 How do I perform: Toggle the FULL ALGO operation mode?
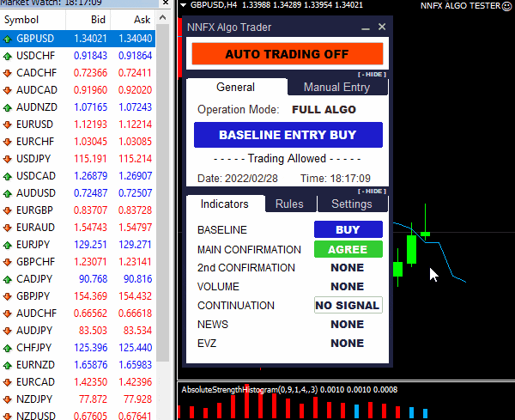click(324, 109)
